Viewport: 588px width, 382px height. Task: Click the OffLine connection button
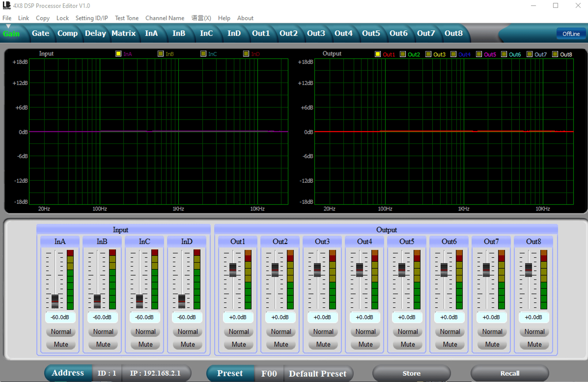[x=571, y=34]
